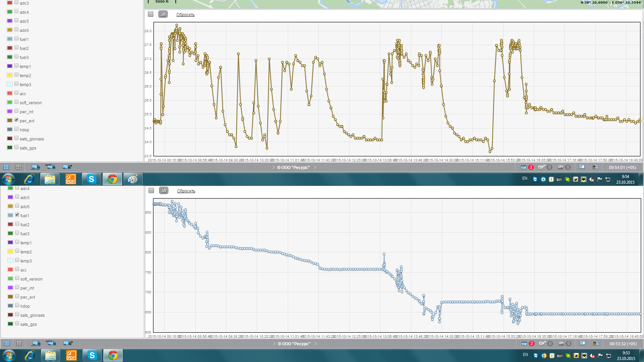Uncheck the checked fuel1 checkbox in lower list
Screen dimensions: 644x362
[17, 215]
